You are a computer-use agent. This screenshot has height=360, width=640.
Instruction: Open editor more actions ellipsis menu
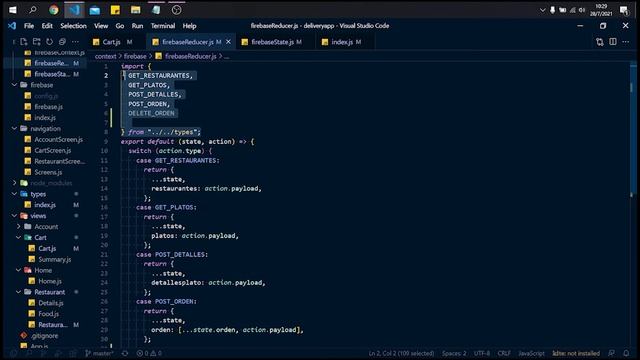pos(626,42)
